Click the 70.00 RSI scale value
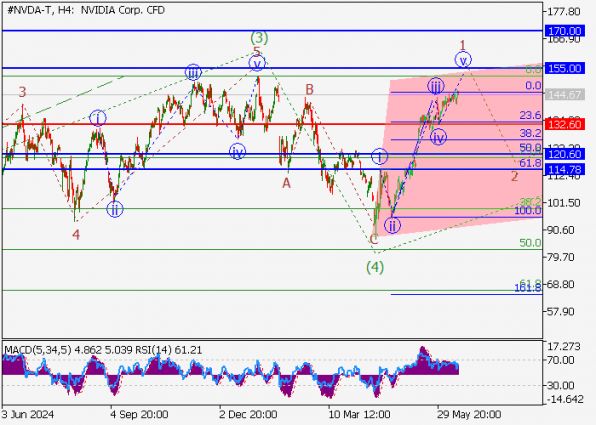 pos(561,360)
